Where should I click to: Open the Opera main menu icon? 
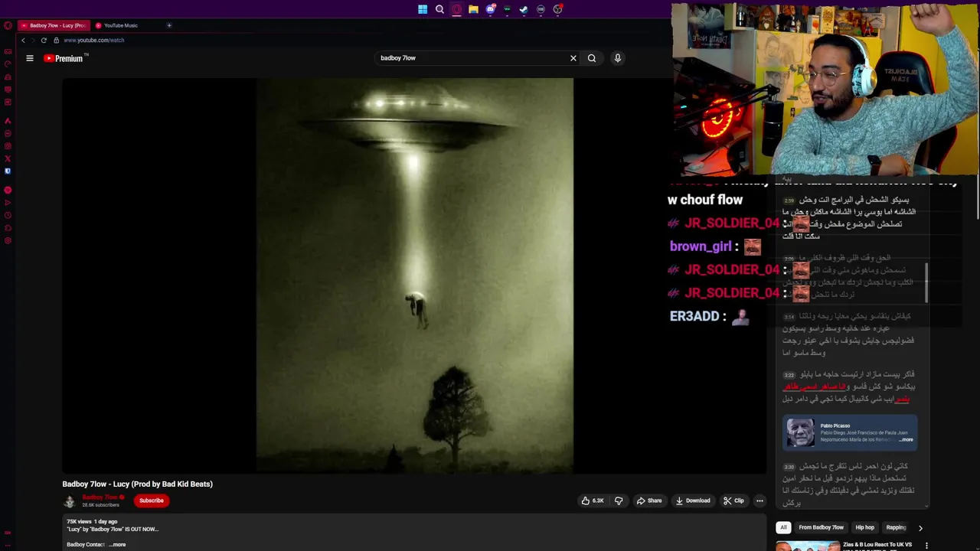[8, 25]
